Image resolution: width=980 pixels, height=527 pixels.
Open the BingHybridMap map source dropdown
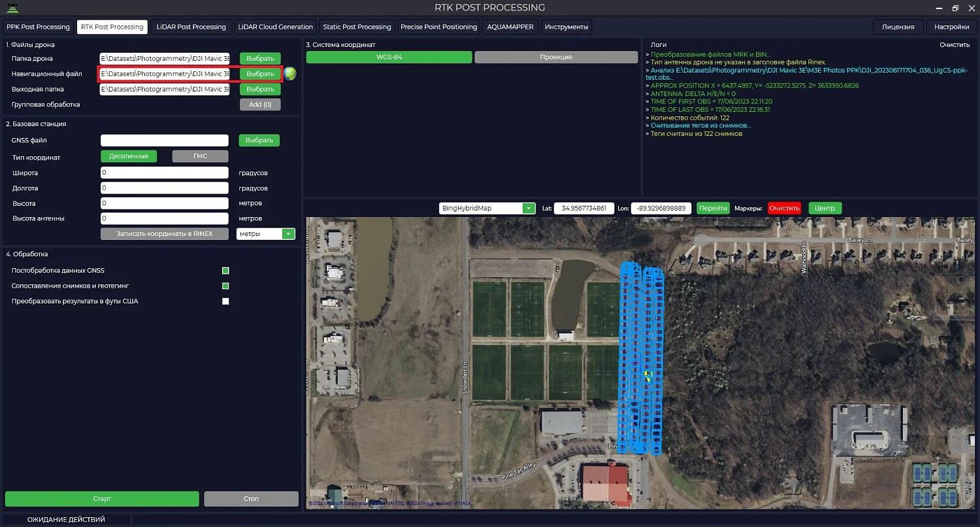[528, 208]
